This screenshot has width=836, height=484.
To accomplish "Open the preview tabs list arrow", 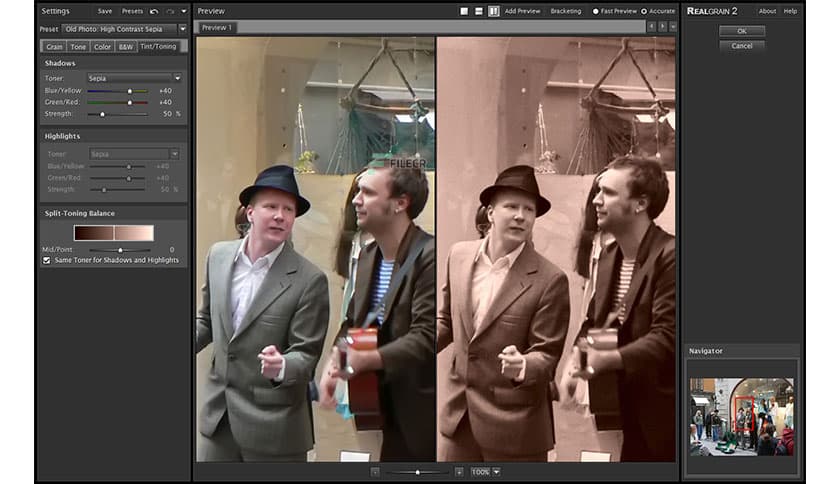I will 673,27.
